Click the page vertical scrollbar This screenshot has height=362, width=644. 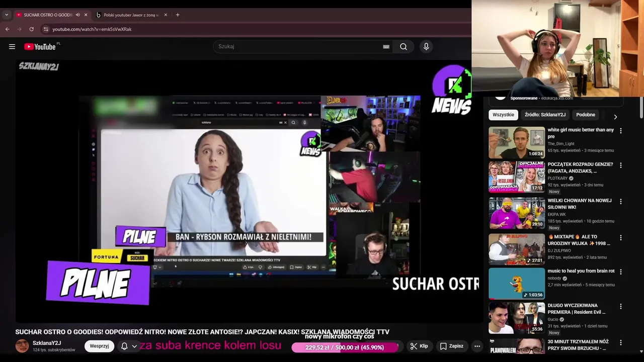[641, 108]
